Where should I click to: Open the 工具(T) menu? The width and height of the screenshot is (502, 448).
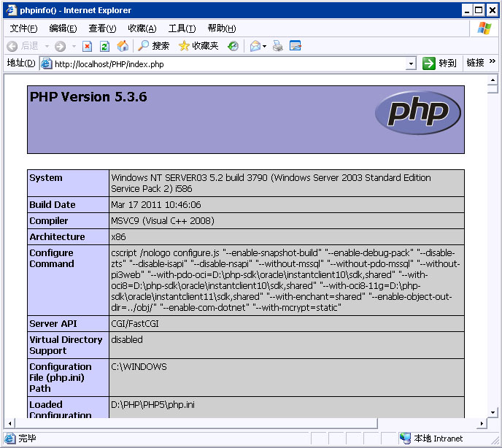(x=182, y=28)
